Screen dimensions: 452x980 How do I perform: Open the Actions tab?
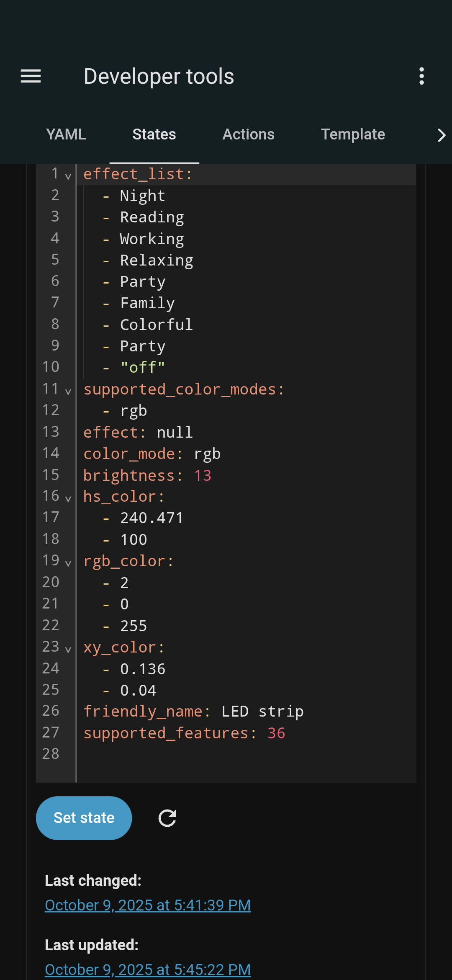point(248,134)
